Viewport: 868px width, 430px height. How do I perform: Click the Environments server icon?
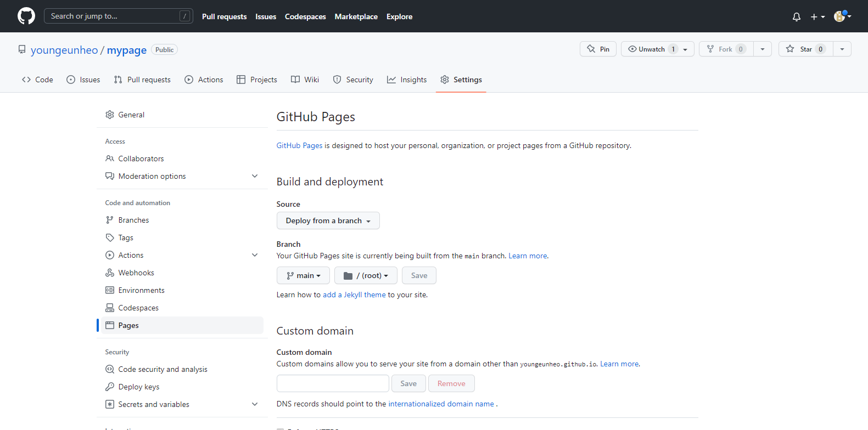(x=110, y=290)
